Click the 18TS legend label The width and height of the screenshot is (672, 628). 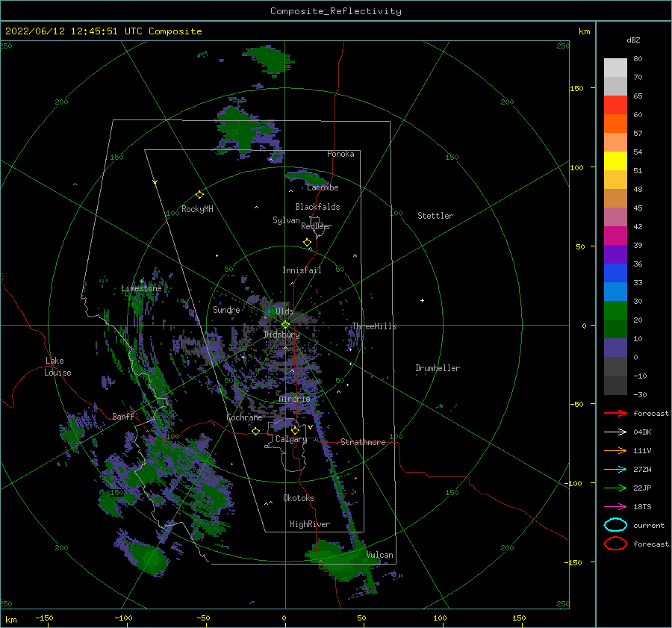[642, 507]
